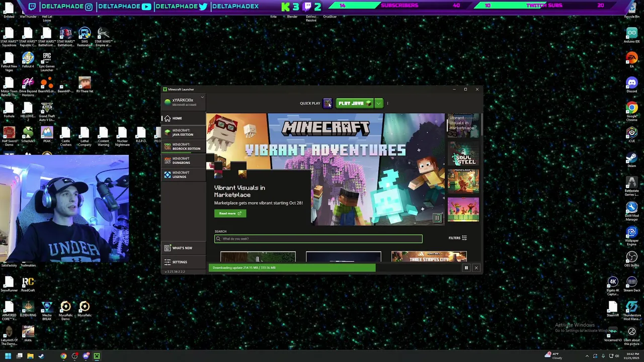Open Google Chrome desktop shortcut
The image size is (644, 362).
(x=631, y=112)
